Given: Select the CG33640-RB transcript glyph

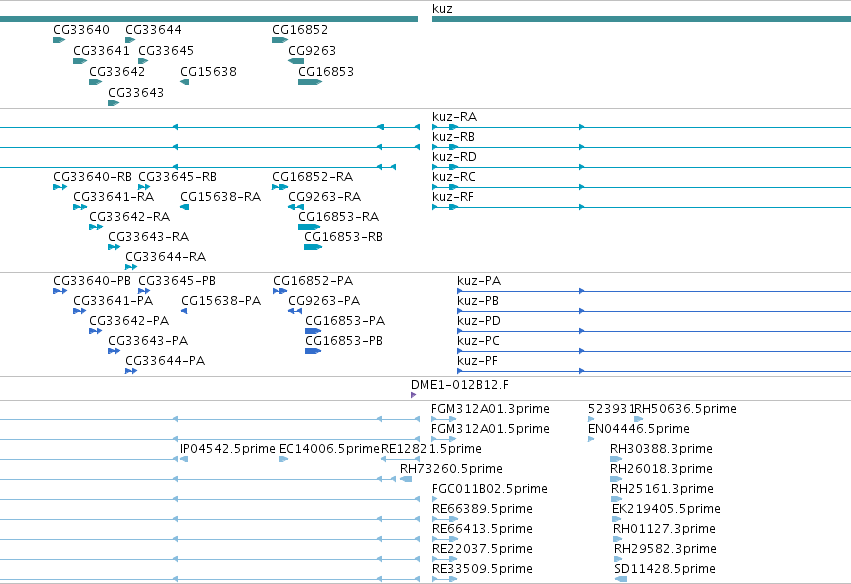Looking at the screenshot, I should (x=60, y=187).
